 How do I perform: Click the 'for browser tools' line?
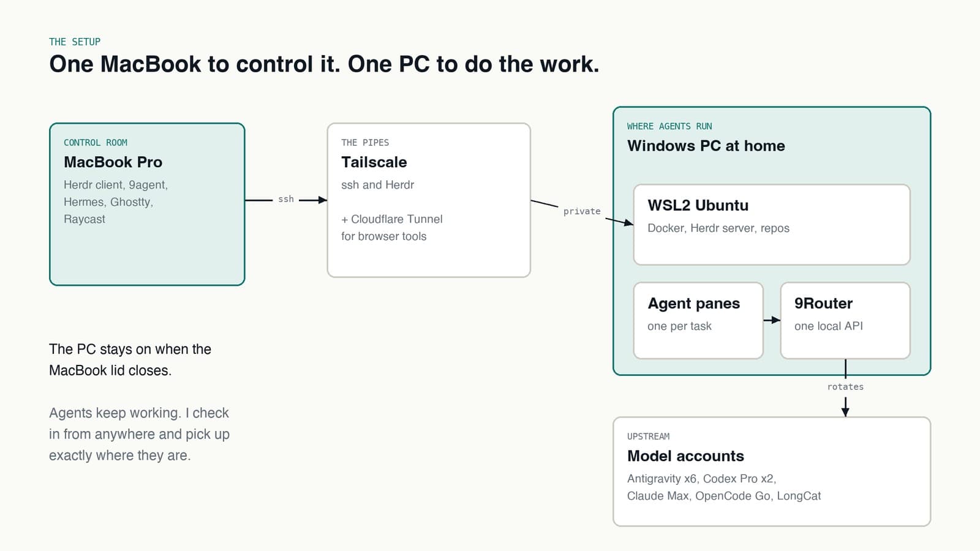(x=383, y=236)
